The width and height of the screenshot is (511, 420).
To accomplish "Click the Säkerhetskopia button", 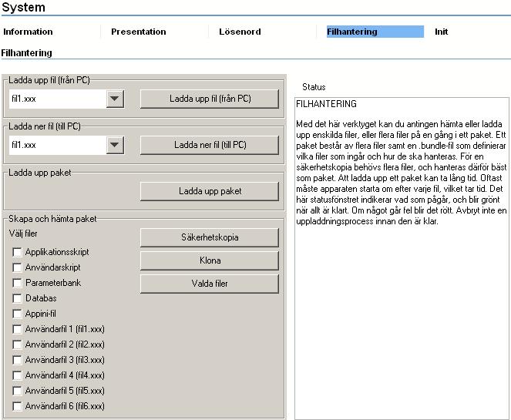I will (x=210, y=237).
